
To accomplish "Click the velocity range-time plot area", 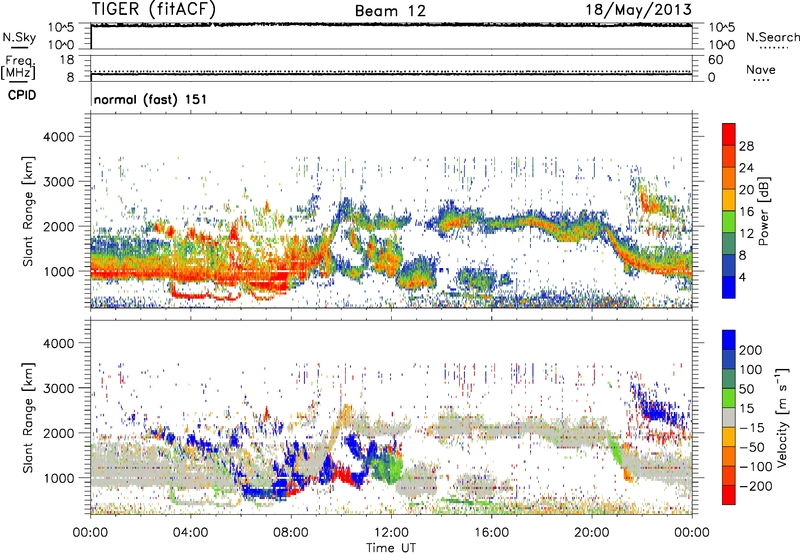I will (x=391, y=417).
